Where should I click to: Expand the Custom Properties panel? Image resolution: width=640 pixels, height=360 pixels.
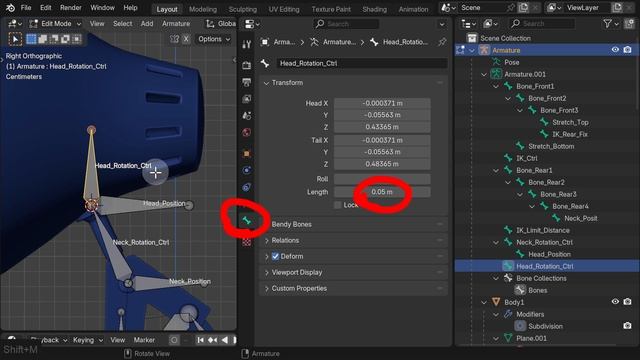point(267,288)
